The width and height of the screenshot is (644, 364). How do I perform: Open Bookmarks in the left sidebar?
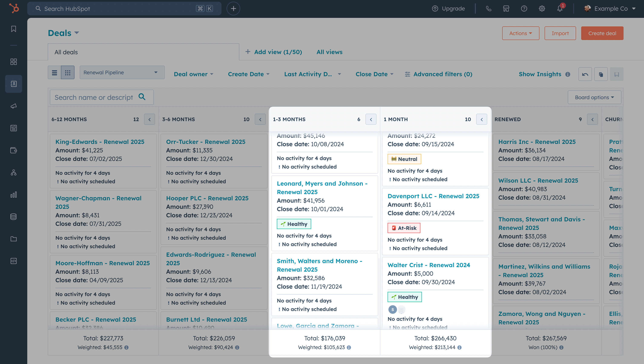13,29
